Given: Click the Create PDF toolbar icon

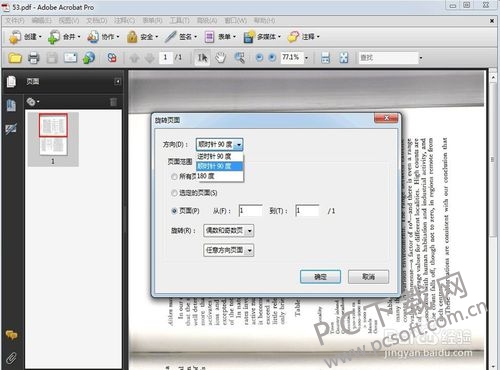Looking at the screenshot, I should tap(15, 37).
